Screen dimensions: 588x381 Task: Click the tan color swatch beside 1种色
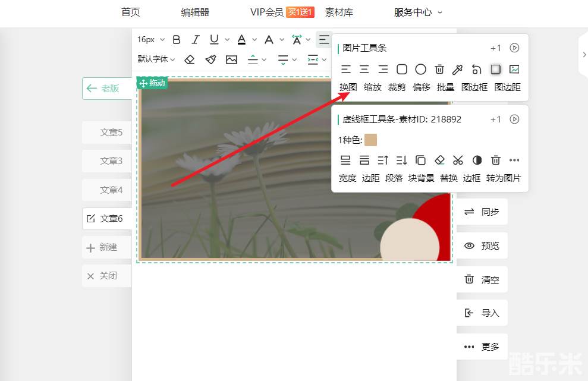371,140
